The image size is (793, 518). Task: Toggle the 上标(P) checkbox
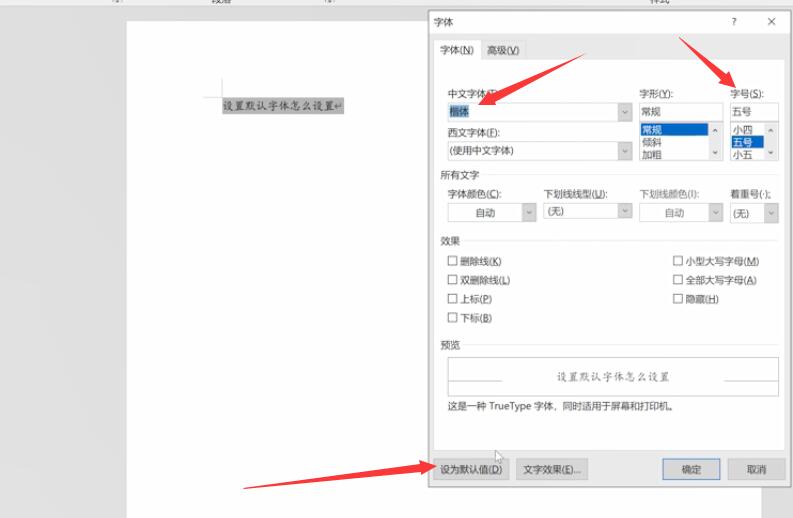(452, 298)
